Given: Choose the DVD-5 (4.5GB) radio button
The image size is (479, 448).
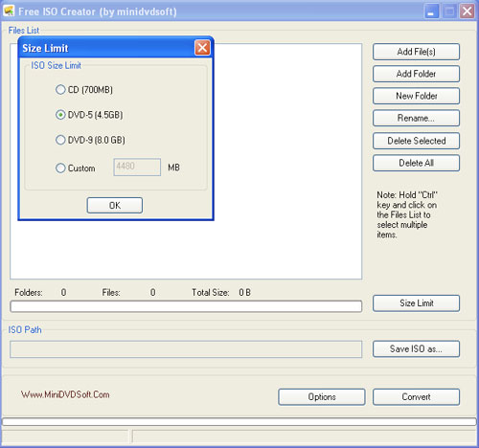Looking at the screenshot, I should tap(60, 115).
